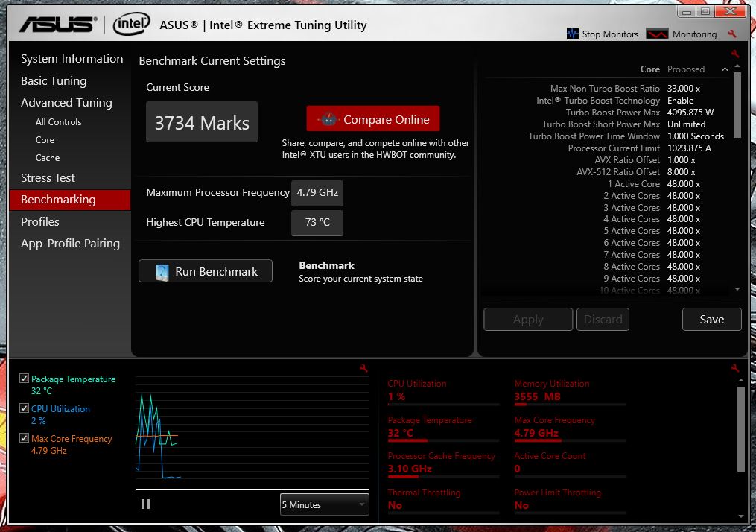Click wrench icon above the monitor stats panel
This screenshot has height=532, width=756.
[735, 369]
